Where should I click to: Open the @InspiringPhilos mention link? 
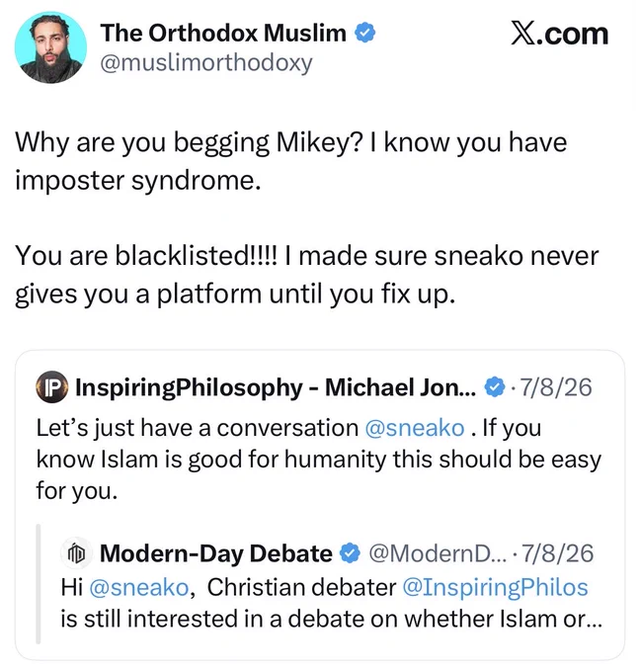(495, 588)
